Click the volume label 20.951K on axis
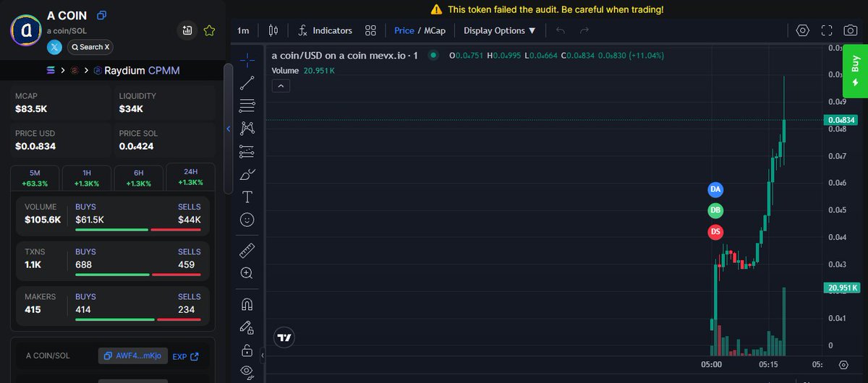 [842, 288]
